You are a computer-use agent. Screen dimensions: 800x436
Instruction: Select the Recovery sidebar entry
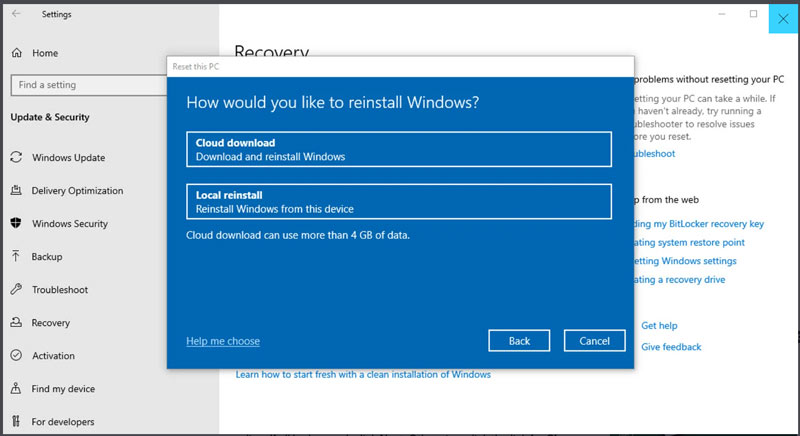point(51,323)
